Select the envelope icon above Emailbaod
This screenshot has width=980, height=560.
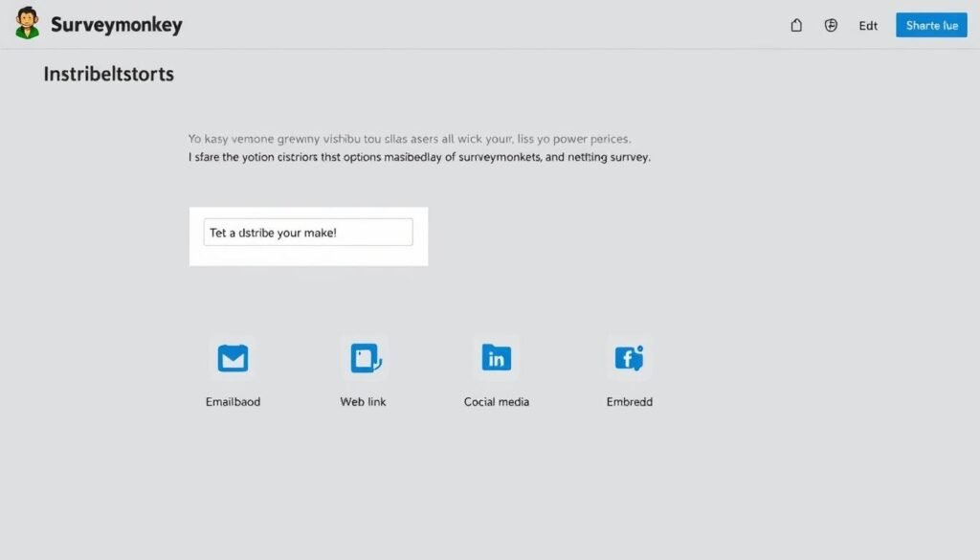233,358
